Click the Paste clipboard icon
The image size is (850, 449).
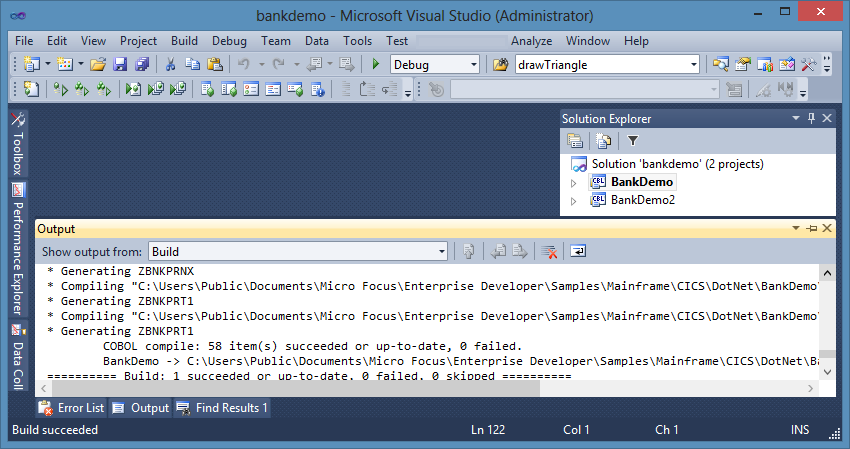pos(214,64)
